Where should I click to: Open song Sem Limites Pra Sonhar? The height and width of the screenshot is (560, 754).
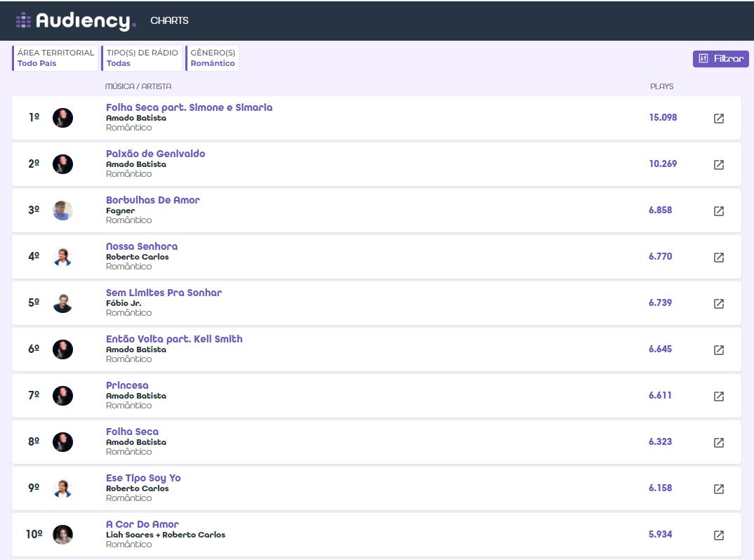[x=164, y=293]
